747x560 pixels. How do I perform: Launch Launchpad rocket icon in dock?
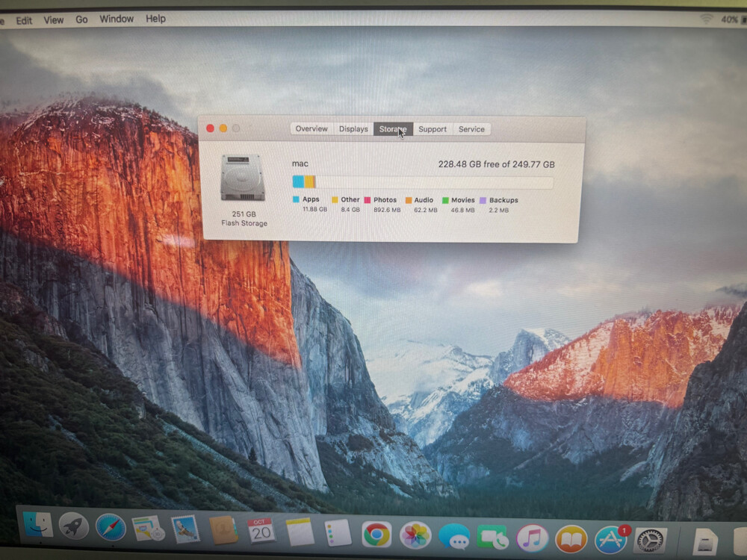[x=73, y=526]
